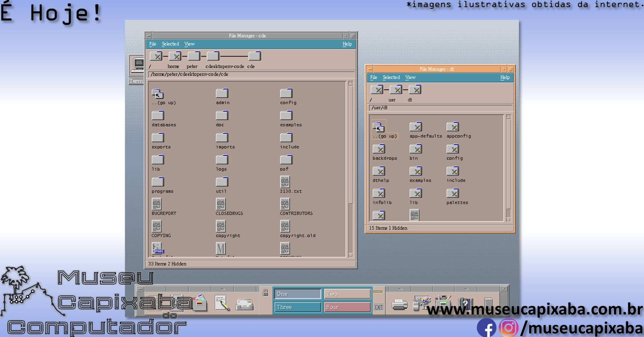Switch to workspace Four
This screenshot has height=337, width=644.
(347, 307)
